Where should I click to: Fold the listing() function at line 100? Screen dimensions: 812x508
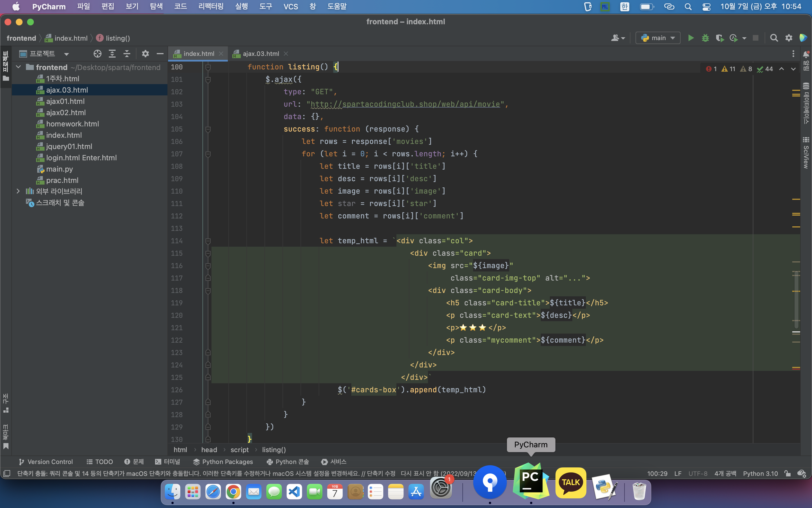click(x=208, y=67)
